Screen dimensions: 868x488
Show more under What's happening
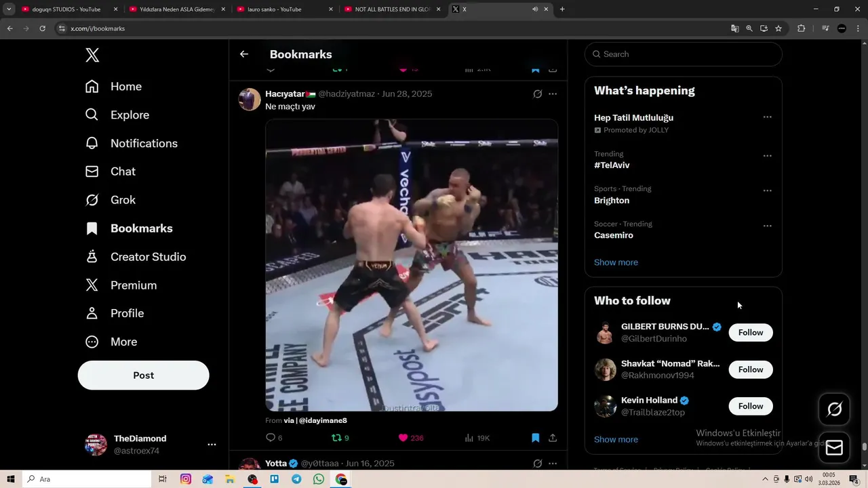coord(616,262)
